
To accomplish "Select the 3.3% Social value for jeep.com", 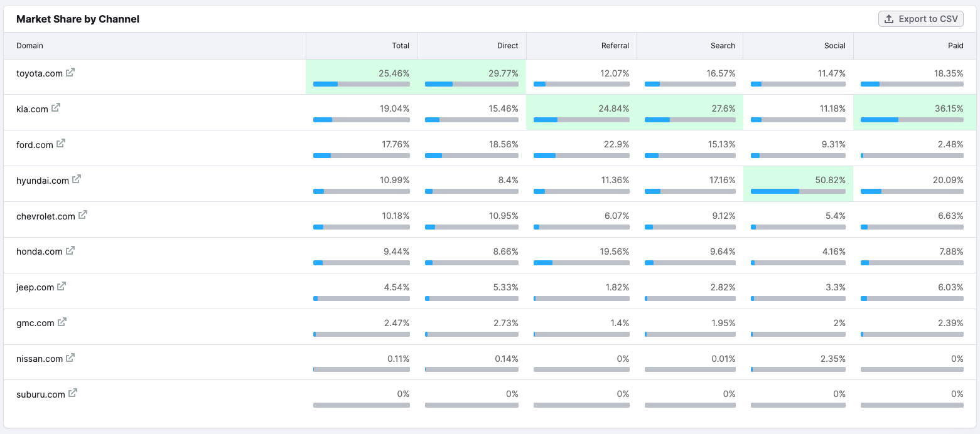I will [836, 287].
